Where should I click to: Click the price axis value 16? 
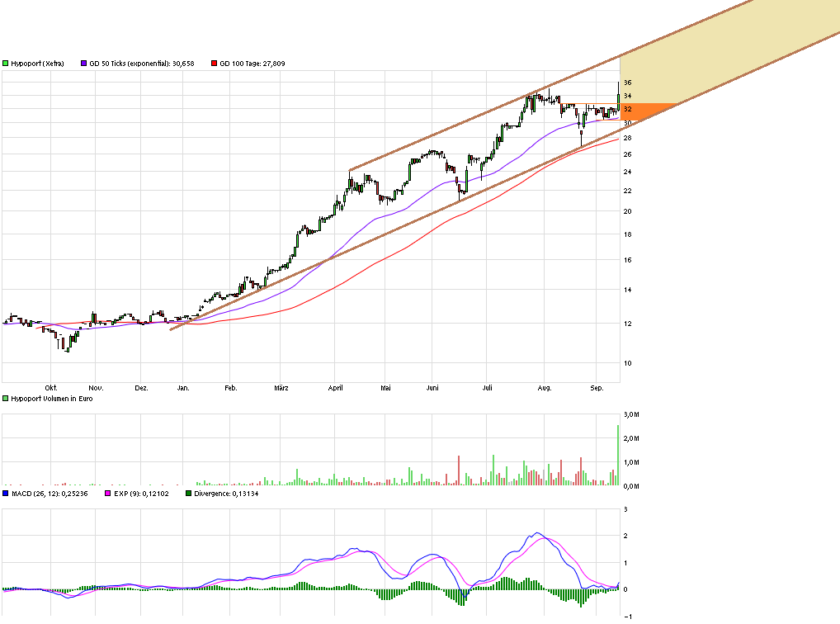(627, 260)
